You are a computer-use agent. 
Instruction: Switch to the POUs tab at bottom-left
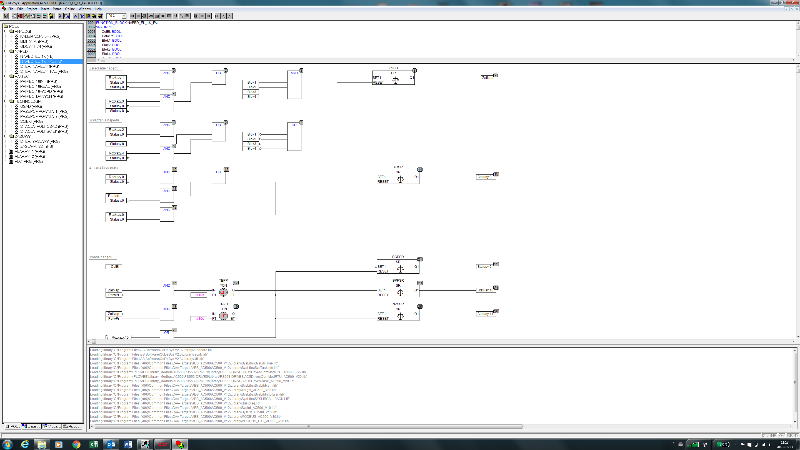[x=12, y=424]
